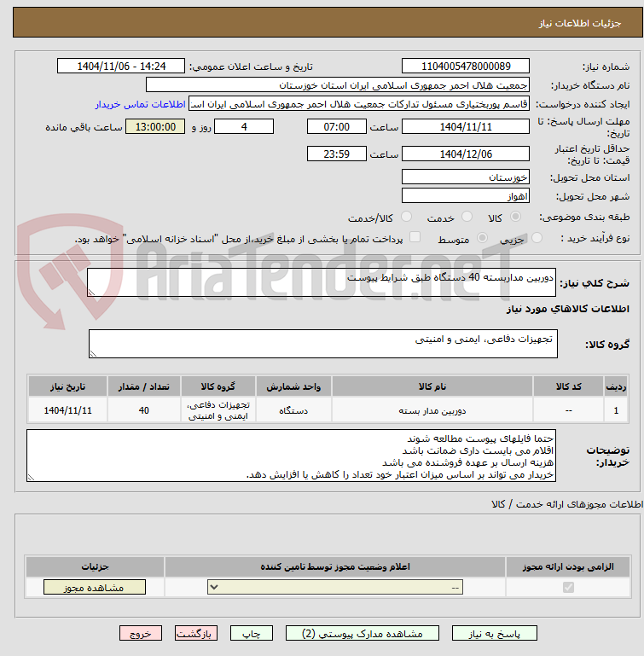Click the deadline hour field 07:00
Image resolution: width=644 pixels, height=656 pixels.
[x=336, y=127]
